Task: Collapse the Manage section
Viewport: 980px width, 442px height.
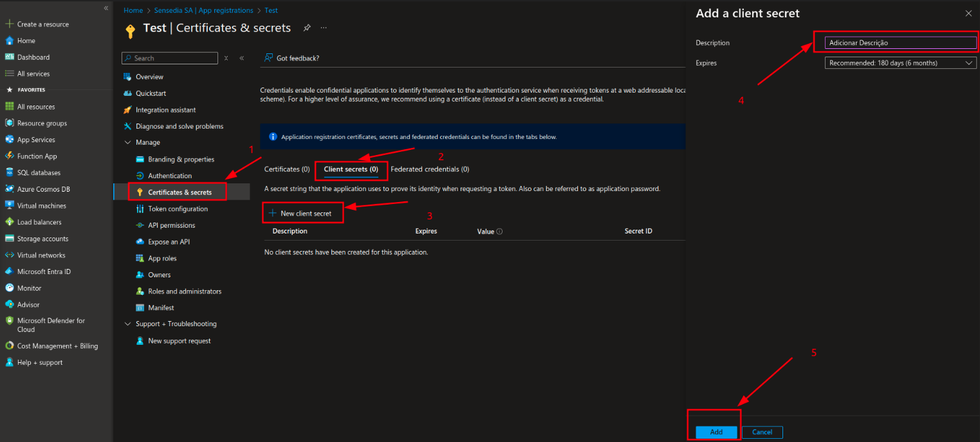Action: pos(127,143)
